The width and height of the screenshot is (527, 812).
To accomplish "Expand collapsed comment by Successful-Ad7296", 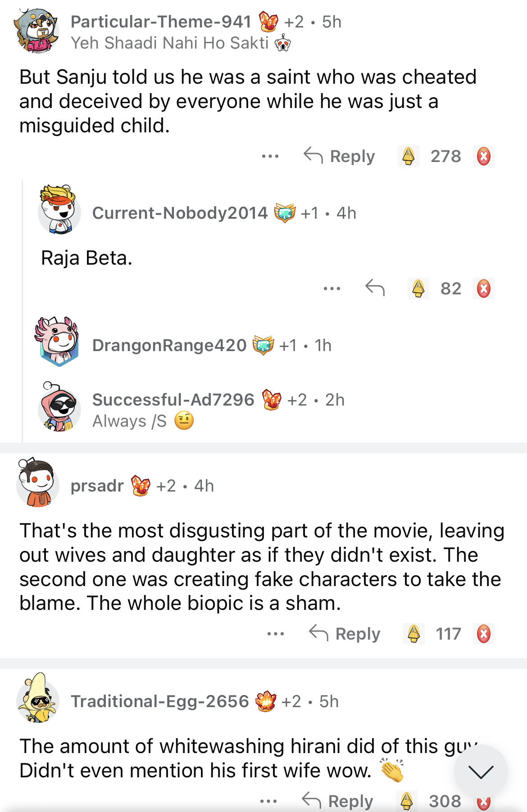I will click(173, 400).
